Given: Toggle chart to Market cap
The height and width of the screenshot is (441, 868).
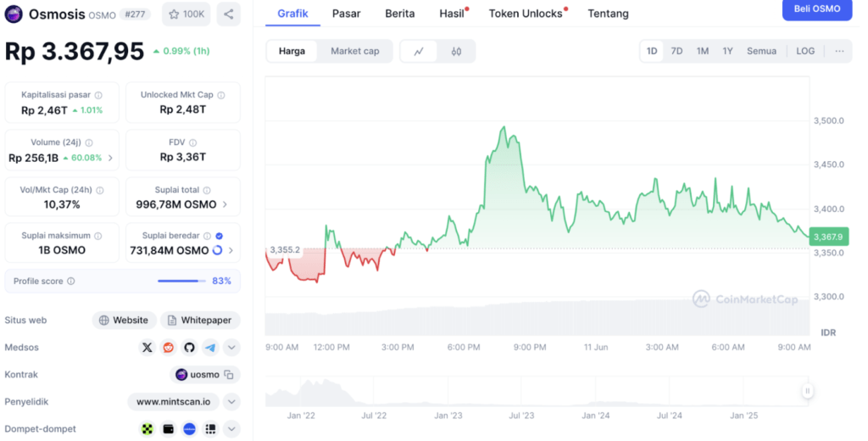Looking at the screenshot, I should [355, 52].
